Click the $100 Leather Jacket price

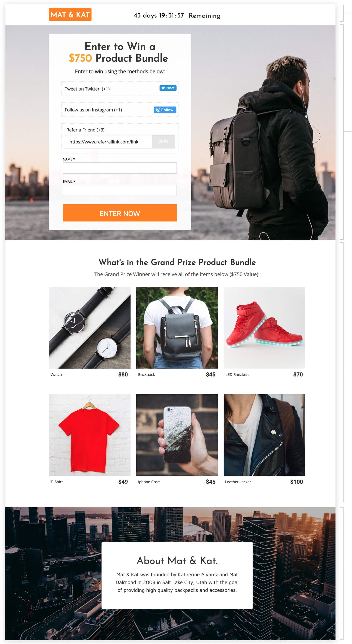(296, 482)
